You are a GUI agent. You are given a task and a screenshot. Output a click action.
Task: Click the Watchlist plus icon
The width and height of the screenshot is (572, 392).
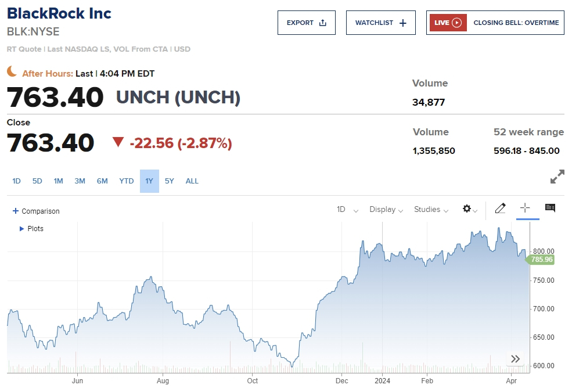pyautogui.click(x=403, y=23)
